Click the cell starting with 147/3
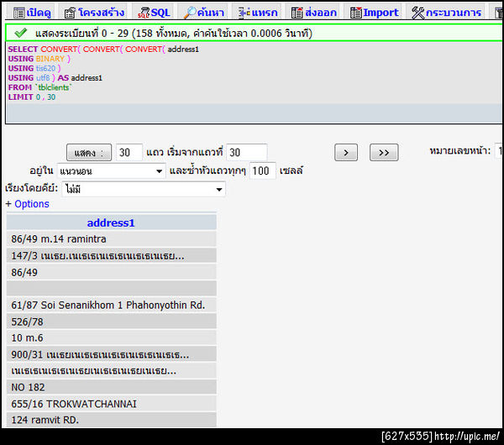Screen dimensions: 504x445 (x=111, y=256)
